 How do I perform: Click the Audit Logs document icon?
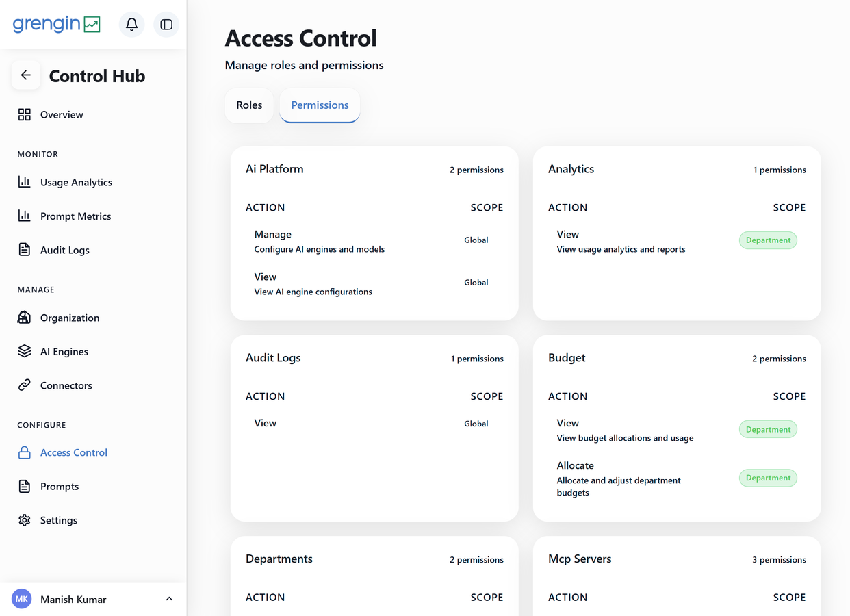25,250
